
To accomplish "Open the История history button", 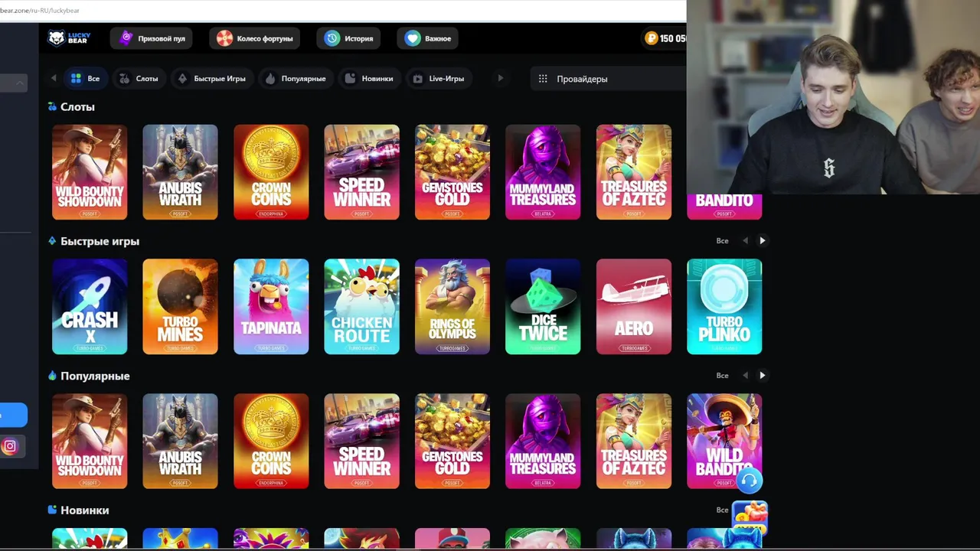I will (348, 38).
